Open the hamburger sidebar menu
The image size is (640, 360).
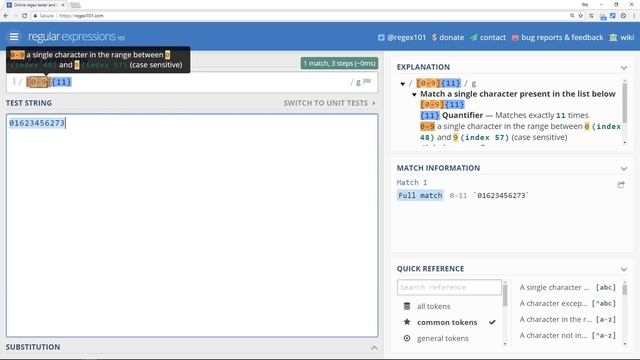pos(14,37)
